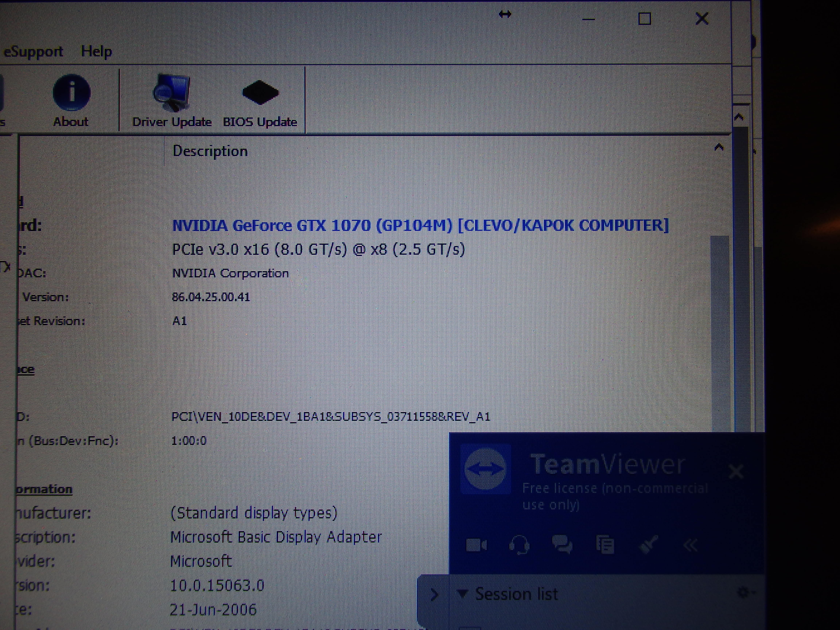Screen dimensions: 840x630
Task: Select driver version 10.0.15063.0
Action: [217, 585]
